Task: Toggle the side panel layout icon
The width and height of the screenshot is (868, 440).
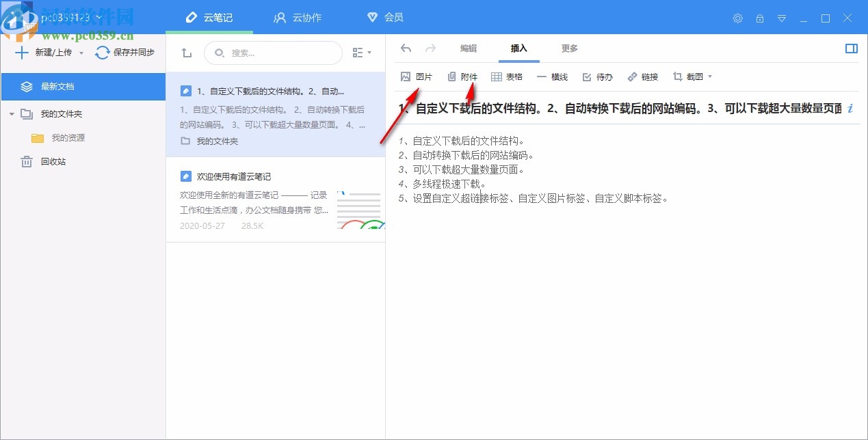Action: tap(852, 49)
